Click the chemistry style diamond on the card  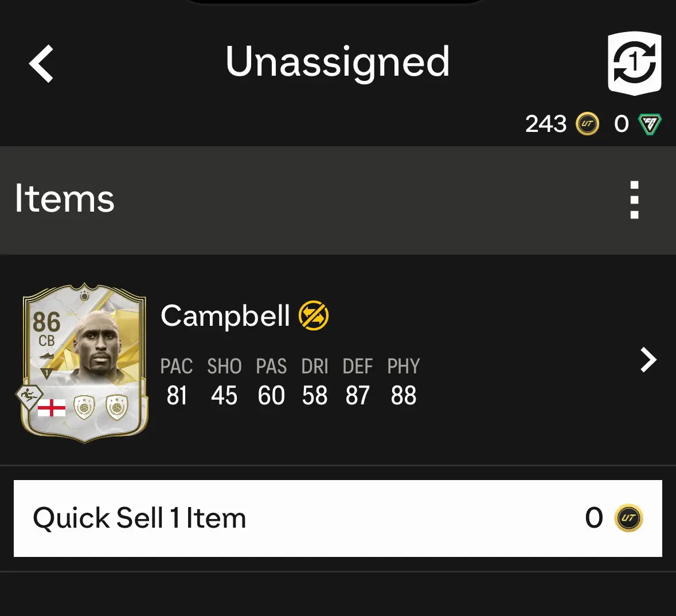(29, 395)
